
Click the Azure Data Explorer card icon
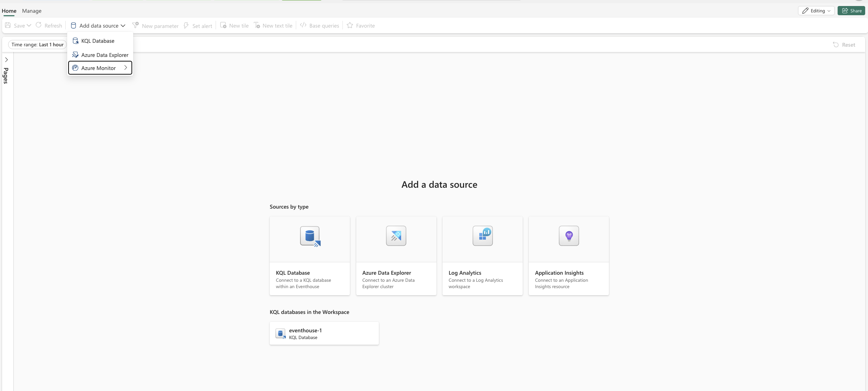point(396,236)
